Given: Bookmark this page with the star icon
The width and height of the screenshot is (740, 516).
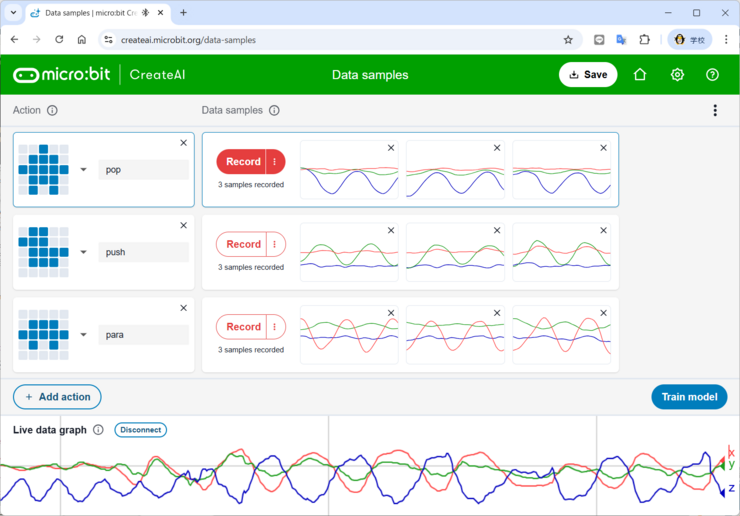Looking at the screenshot, I should pos(568,40).
